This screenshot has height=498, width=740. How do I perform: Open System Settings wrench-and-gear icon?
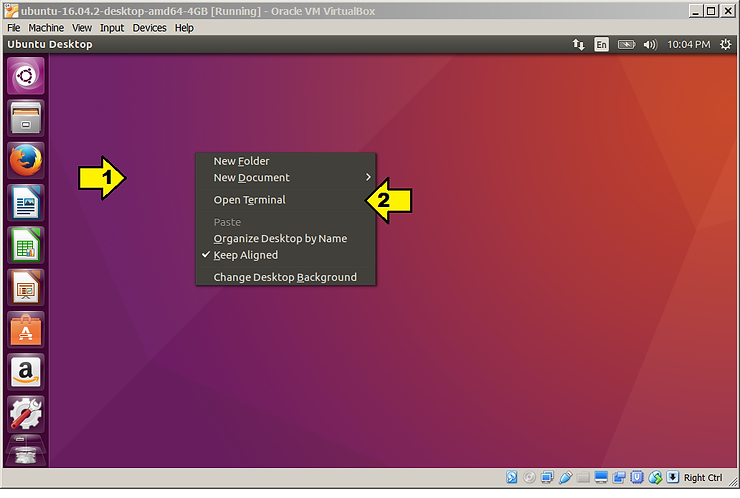(x=26, y=414)
